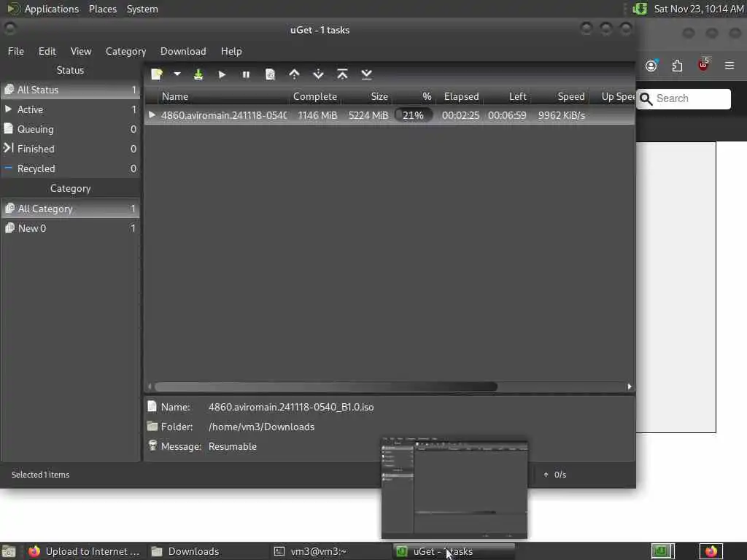Click the upload speed 0/s indicator

tap(555, 475)
